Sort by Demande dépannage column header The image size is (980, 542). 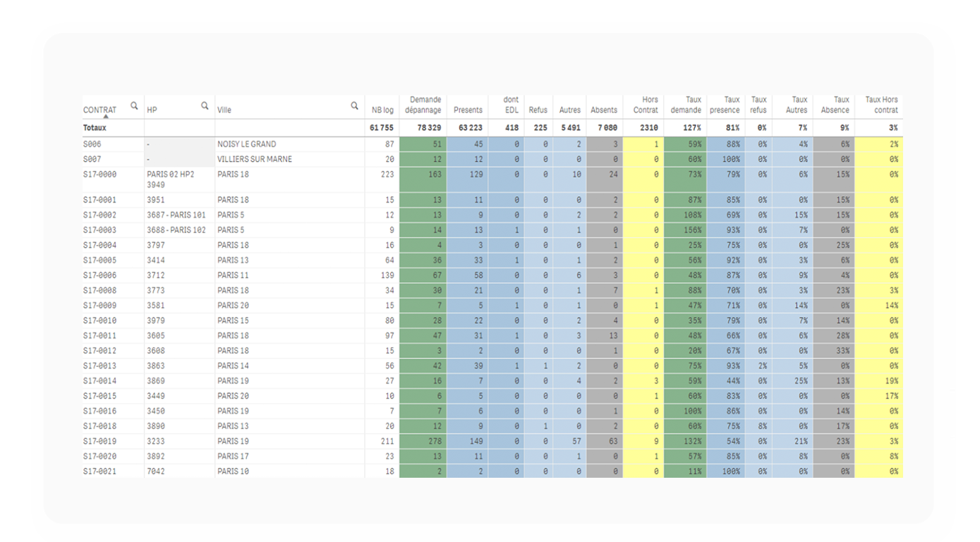click(423, 105)
